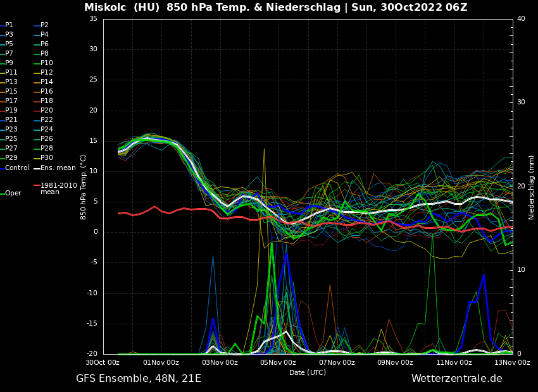Image resolution: width=538 pixels, height=392 pixels.
Task: Click the Niederschlag (mm) axis label
Action: (532, 187)
